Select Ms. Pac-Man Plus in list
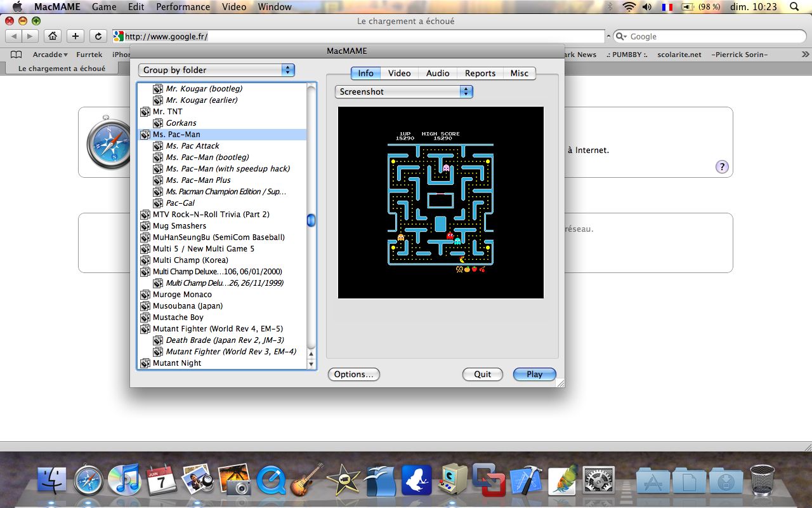Image resolution: width=812 pixels, height=508 pixels. pos(199,180)
